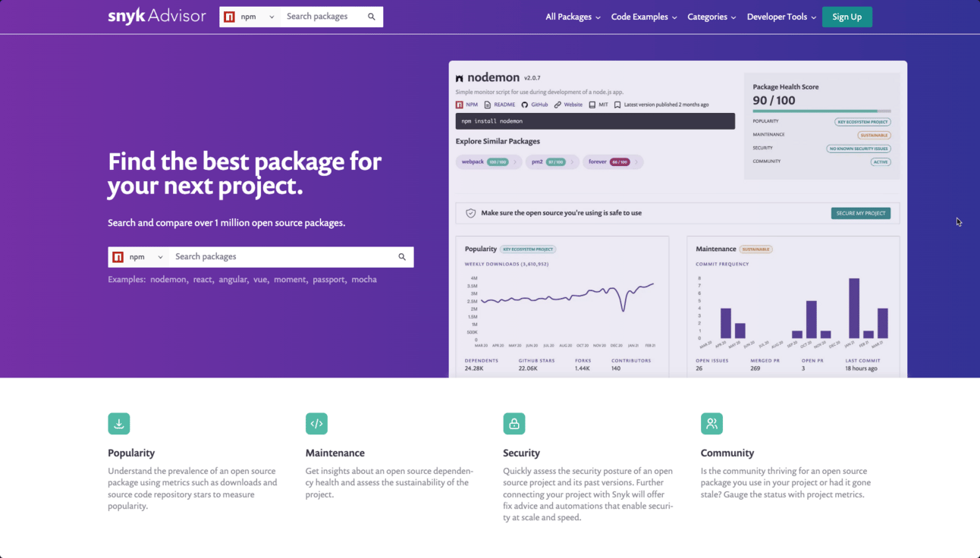Screen dimensions: 980x558
Task: Open the nodemon example link
Action: (168, 280)
